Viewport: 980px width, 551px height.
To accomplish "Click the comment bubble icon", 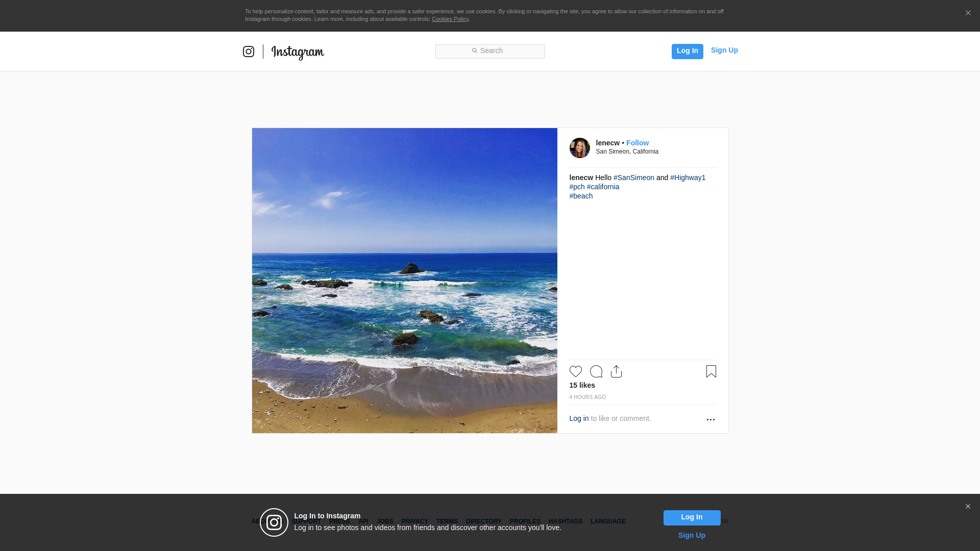I will [x=596, y=371].
